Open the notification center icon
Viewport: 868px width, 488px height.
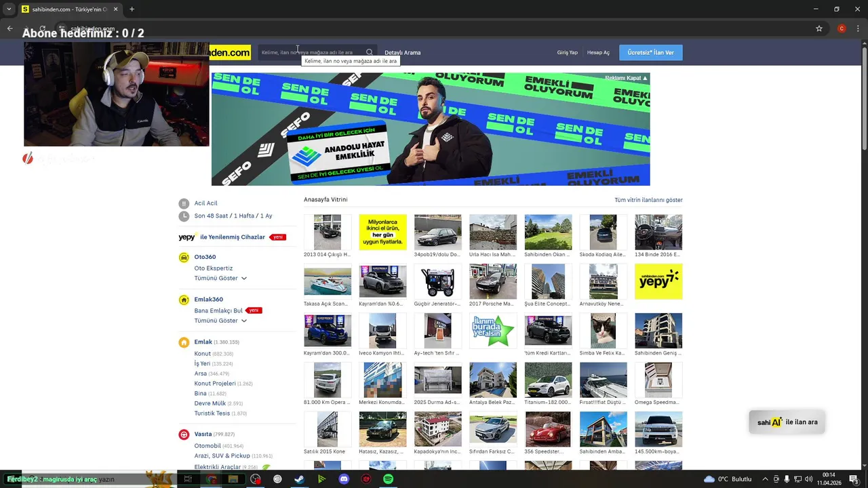854,479
